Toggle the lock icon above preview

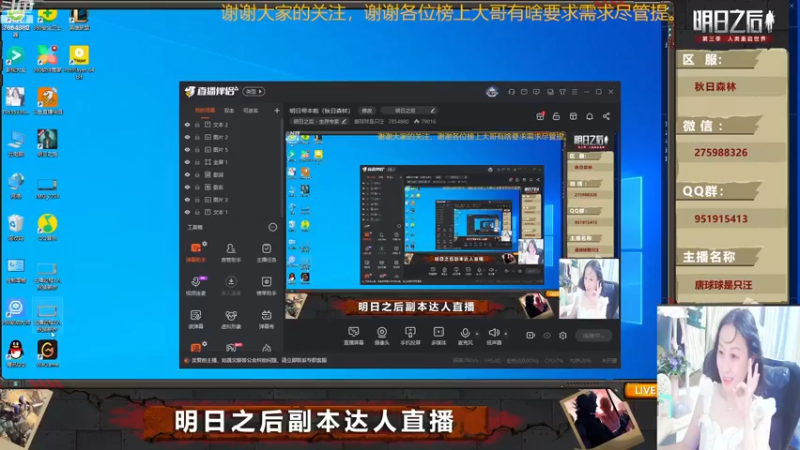pyautogui.click(x=556, y=116)
